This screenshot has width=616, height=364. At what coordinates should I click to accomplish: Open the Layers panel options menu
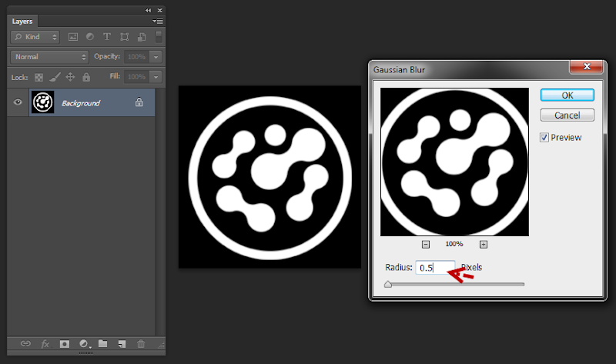[x=158, y=22]
